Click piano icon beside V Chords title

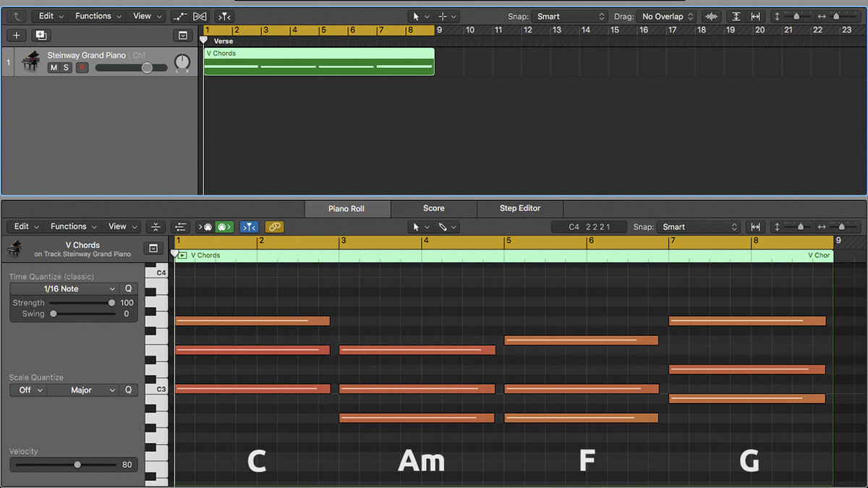(15, 249)
